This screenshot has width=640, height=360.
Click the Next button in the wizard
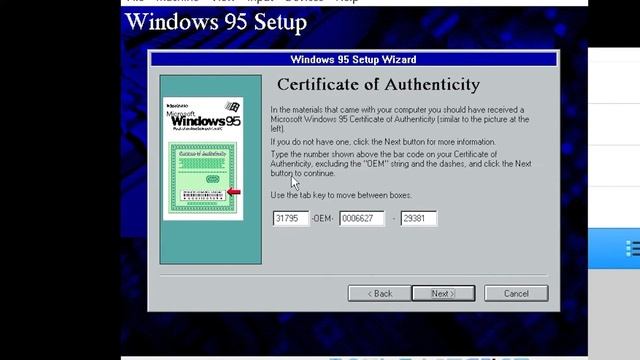443,293
